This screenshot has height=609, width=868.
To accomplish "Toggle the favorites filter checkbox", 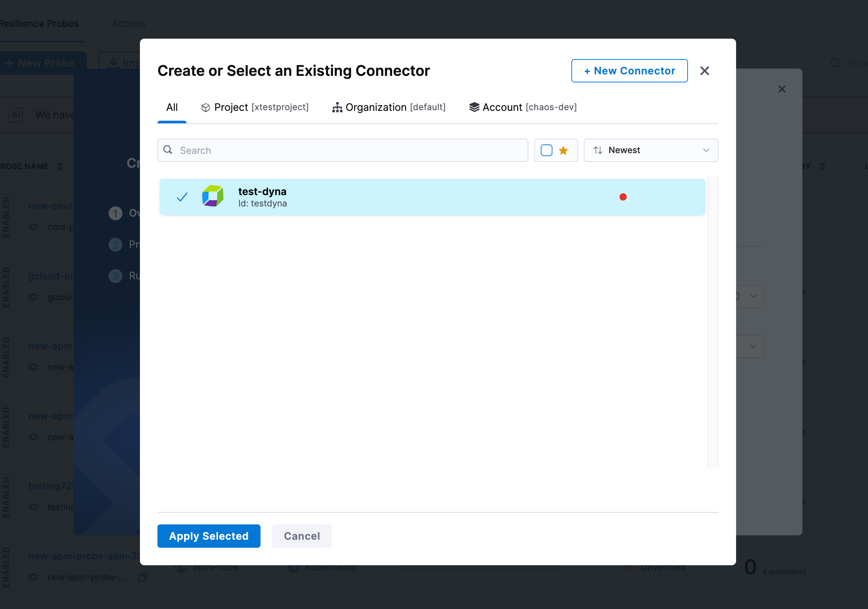I will 547,150.
